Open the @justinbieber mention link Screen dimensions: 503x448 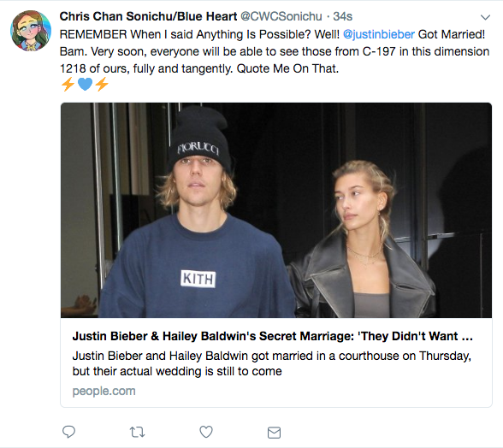point(379,34)
